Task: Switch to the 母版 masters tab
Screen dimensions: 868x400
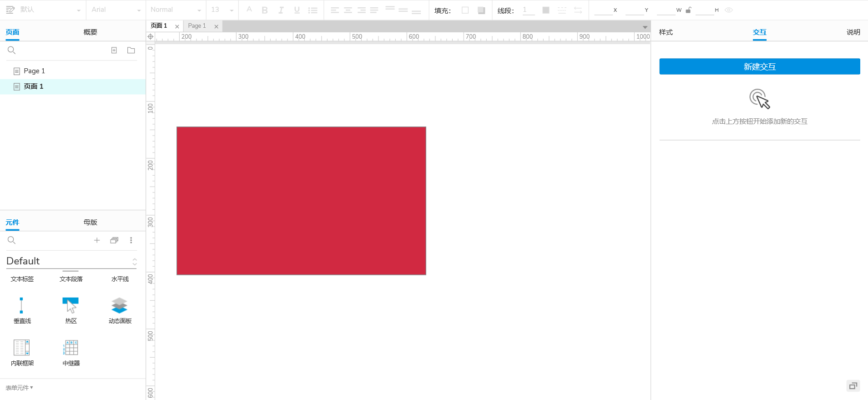Action: (91, 223)
